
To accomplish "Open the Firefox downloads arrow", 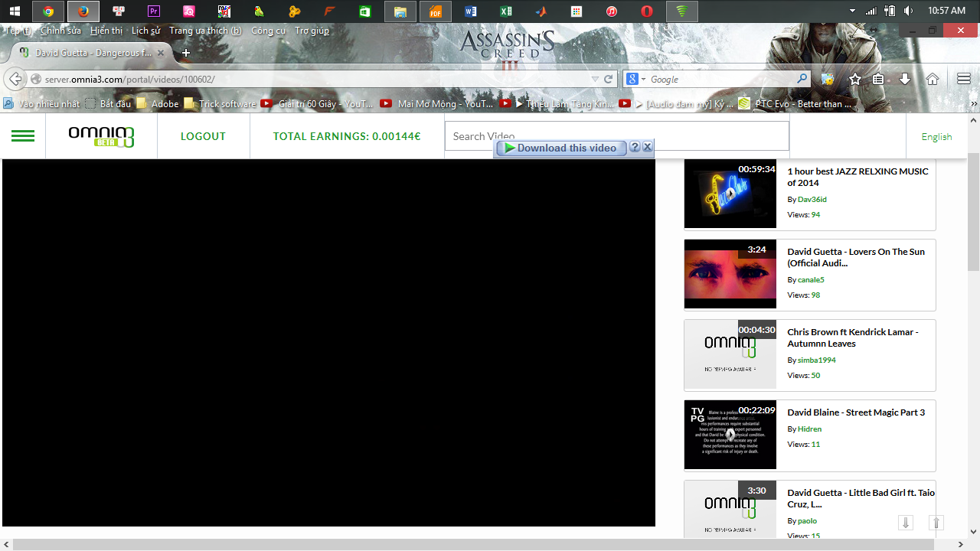I will pos(905,79).
